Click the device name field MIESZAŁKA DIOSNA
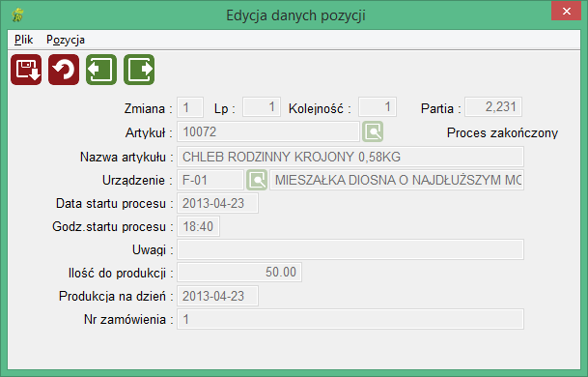 [x=397, y=180]
